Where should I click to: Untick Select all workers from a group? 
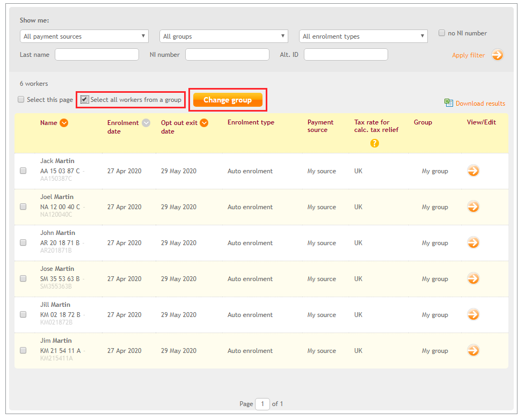click(85, 99)
